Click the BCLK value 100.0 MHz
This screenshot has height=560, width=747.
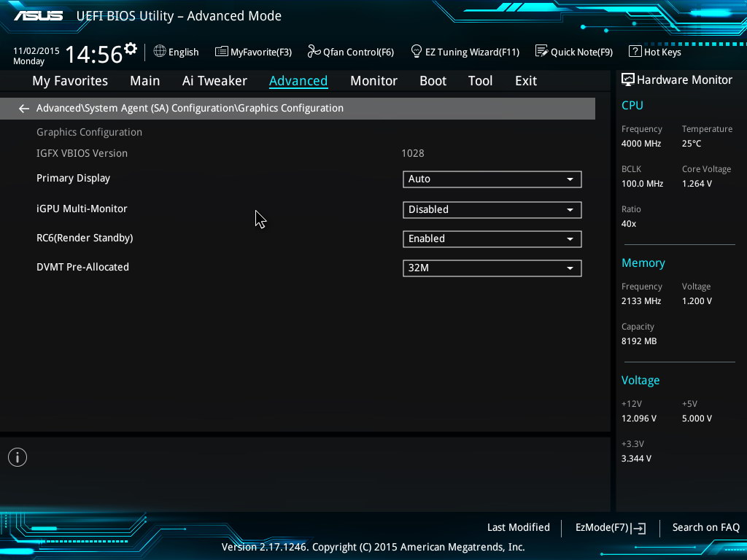pos(642,184)
